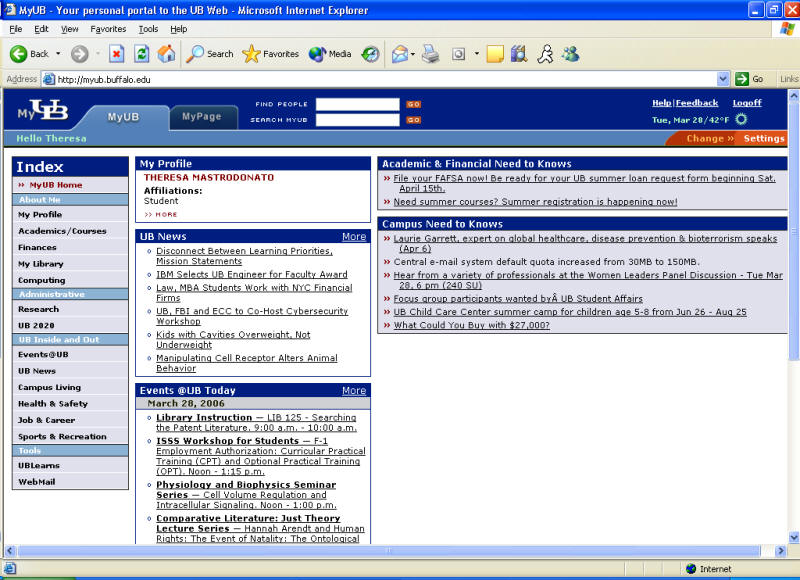Open the Library Instruction event link
This screenshot has width=800, height=580.
point(256,422)
